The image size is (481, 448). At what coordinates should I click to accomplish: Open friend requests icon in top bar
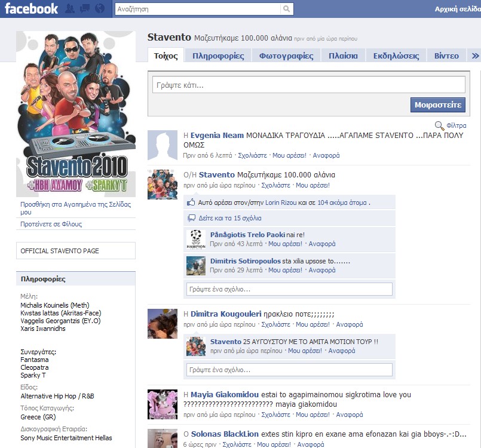click(x=71, y=9)
